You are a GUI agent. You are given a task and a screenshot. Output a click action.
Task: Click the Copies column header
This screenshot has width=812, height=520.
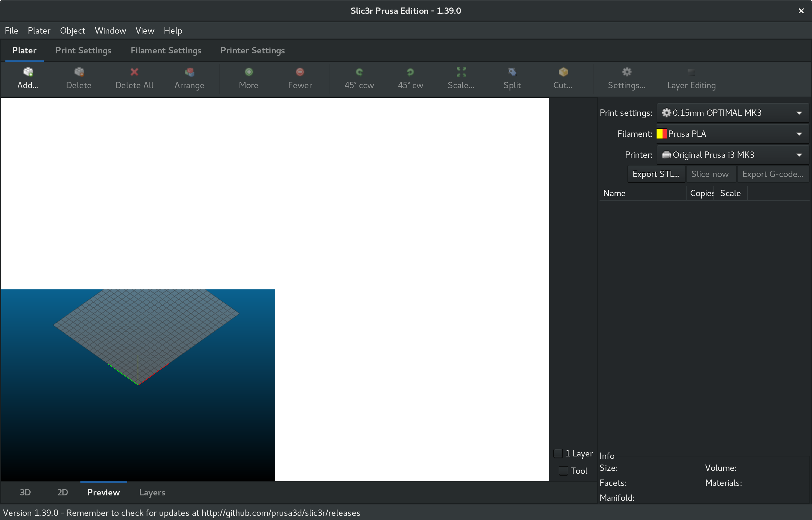[x=699, y=193]
